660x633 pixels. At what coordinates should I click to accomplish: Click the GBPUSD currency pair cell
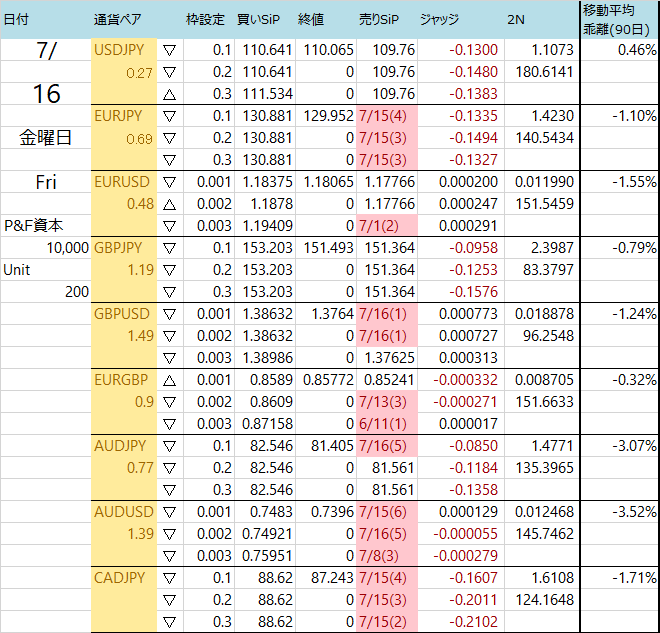coord(122,314)
